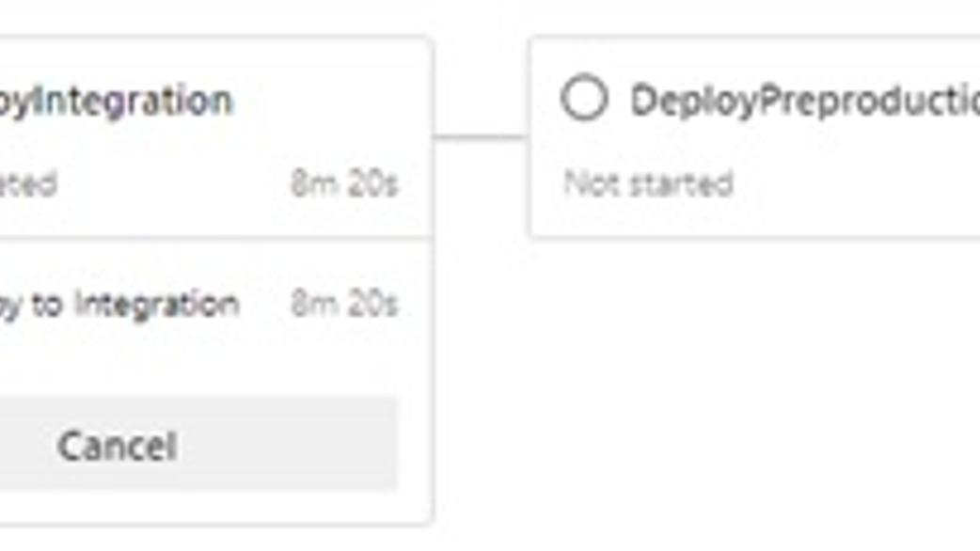Screen dimensions: 980x551
Task: Click the gap between status and duration text
Action: coord(174,183)
